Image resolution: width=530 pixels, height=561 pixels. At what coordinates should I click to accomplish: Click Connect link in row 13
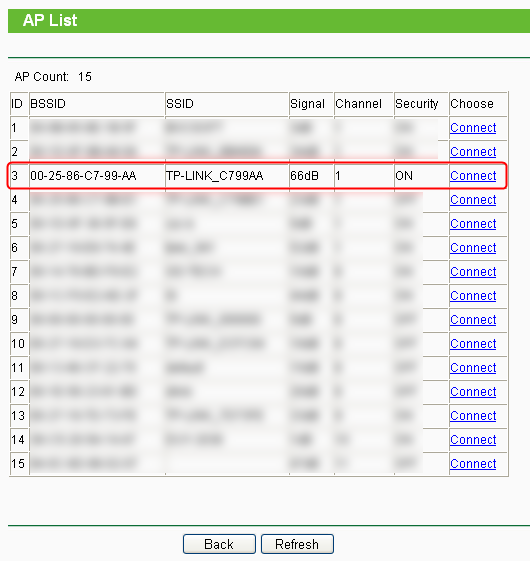(473, 415)
